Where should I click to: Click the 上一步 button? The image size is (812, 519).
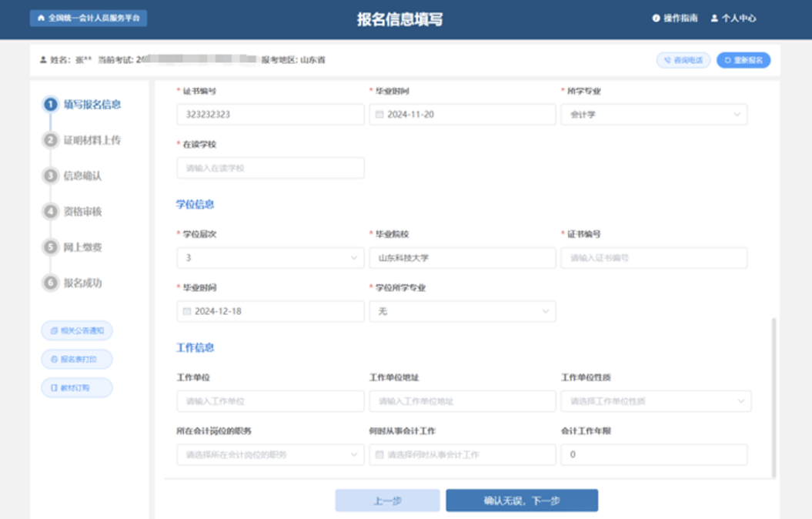click(386, 500)
